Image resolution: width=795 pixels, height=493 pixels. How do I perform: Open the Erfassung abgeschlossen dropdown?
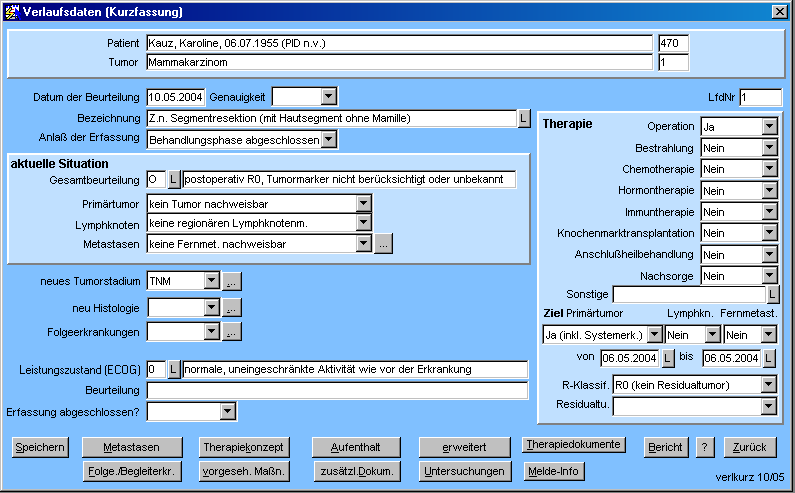pyautogui.click(x=229, y=411)
